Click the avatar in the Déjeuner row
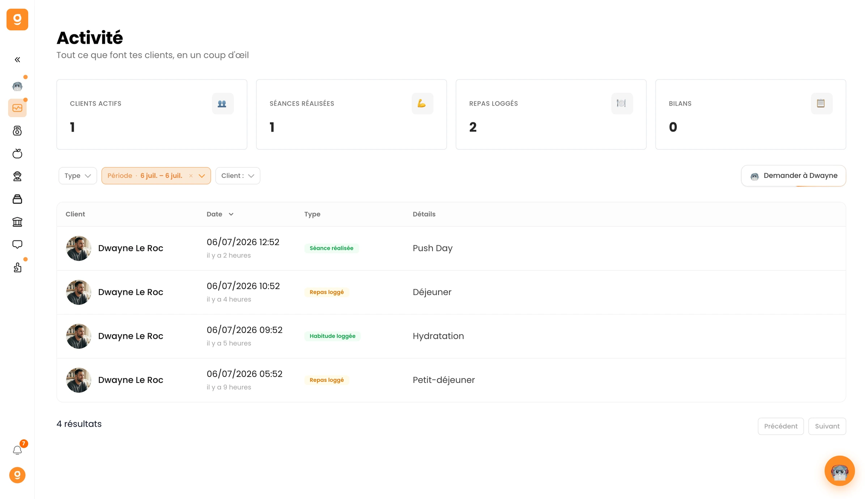 click(78, 292)
